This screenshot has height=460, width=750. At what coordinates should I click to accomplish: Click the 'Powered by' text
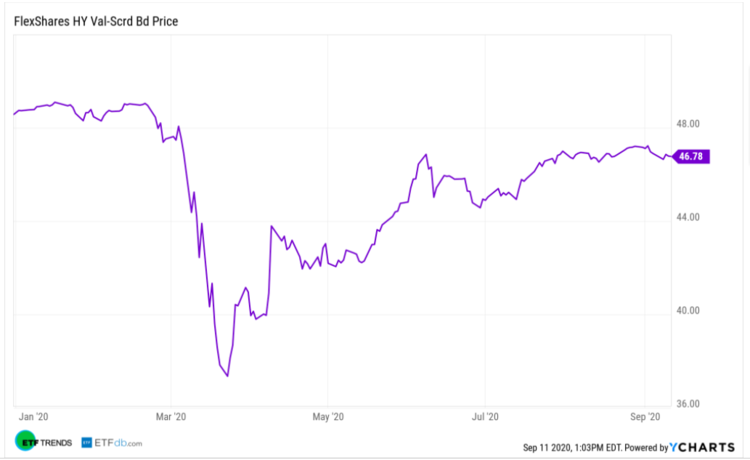click(648, 448)
